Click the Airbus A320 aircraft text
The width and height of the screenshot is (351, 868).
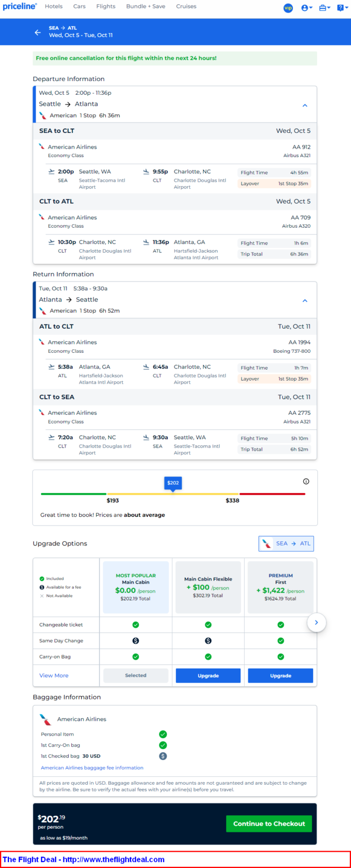point(297,226)
